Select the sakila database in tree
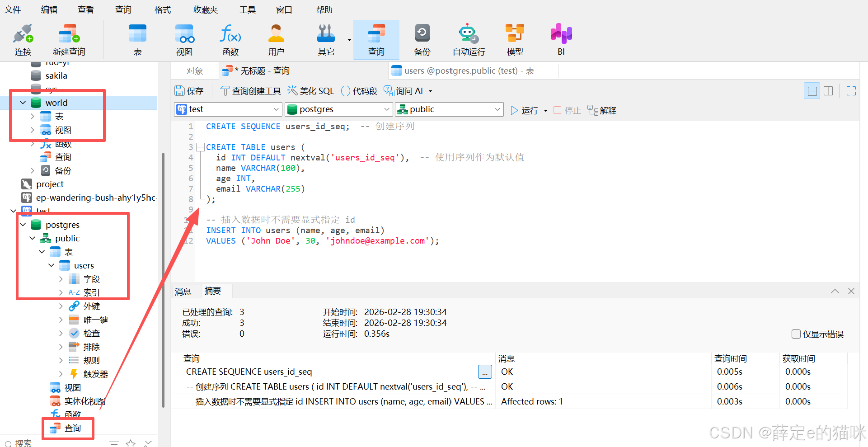The width and height of the screenshot is (868, 447). (x=56, y=75)
